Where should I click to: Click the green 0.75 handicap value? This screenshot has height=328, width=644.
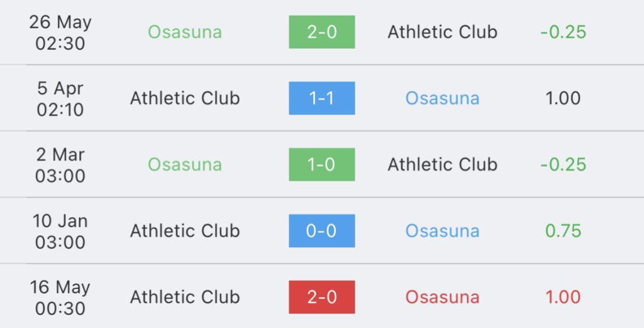point(563,230)
